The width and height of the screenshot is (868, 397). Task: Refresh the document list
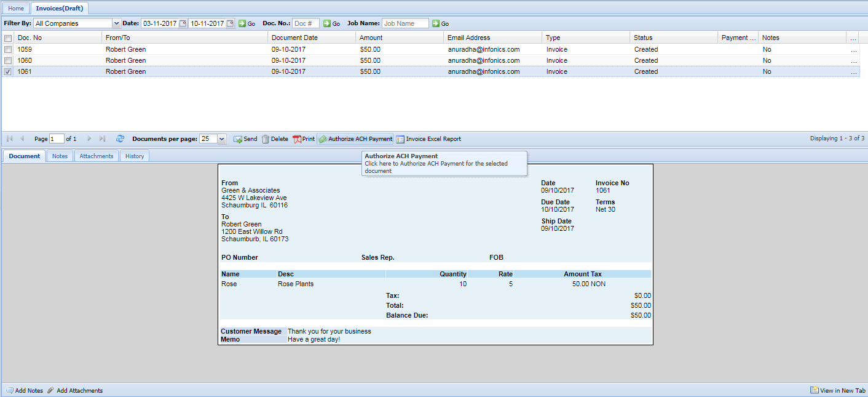click(120, 139)
